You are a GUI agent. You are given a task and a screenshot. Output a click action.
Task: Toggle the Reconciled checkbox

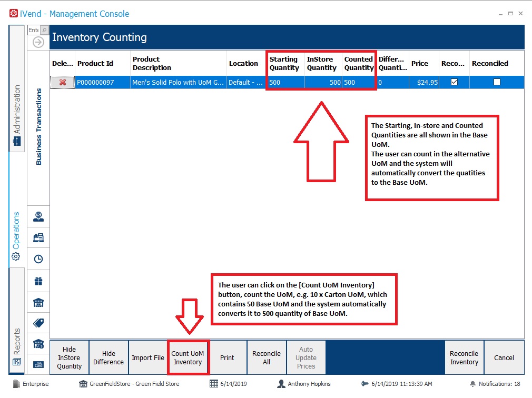(x=497, y=82)
